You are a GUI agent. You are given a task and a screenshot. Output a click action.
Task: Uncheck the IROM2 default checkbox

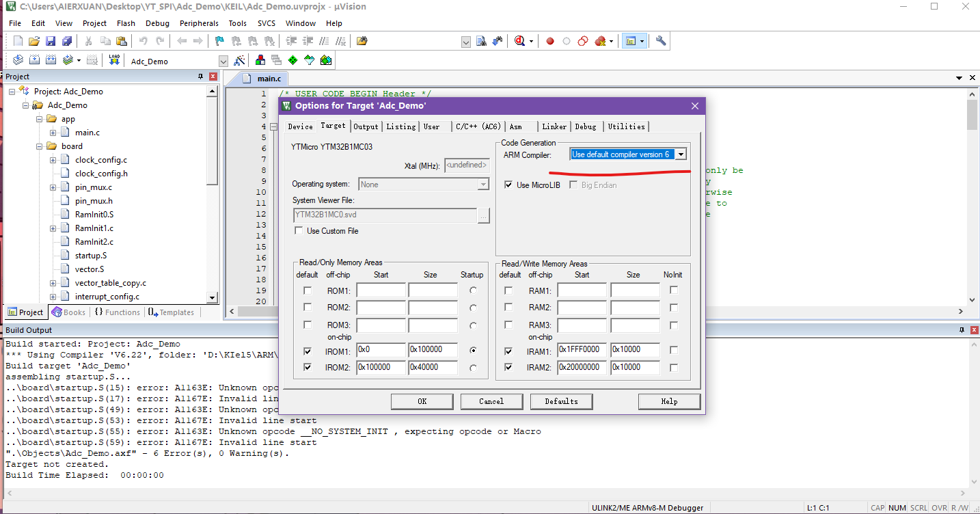[308, 368]
